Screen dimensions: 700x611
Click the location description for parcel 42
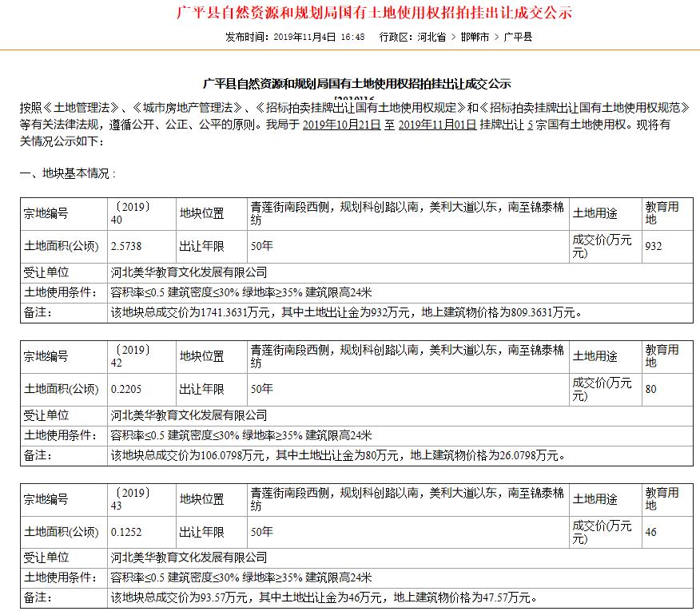408,356
